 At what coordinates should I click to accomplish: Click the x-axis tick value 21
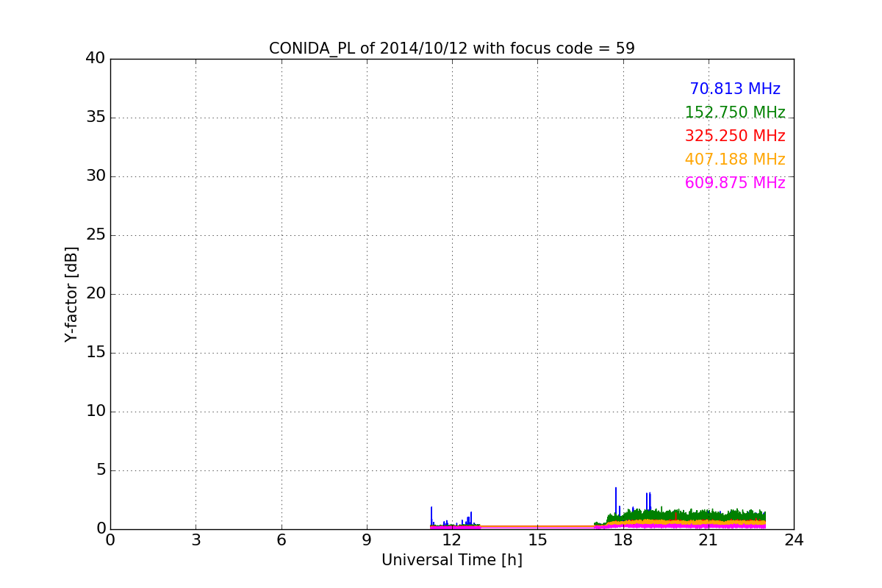709,539
